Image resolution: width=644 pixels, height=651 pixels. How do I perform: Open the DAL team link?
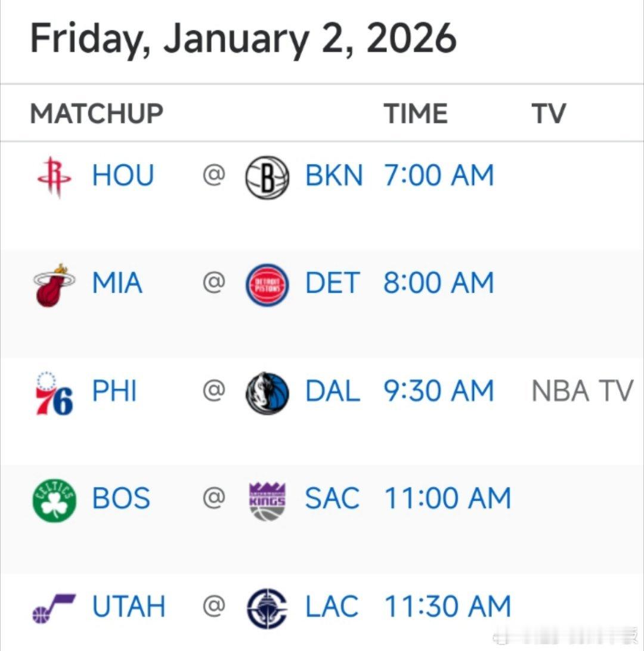[x=333, y=391]
